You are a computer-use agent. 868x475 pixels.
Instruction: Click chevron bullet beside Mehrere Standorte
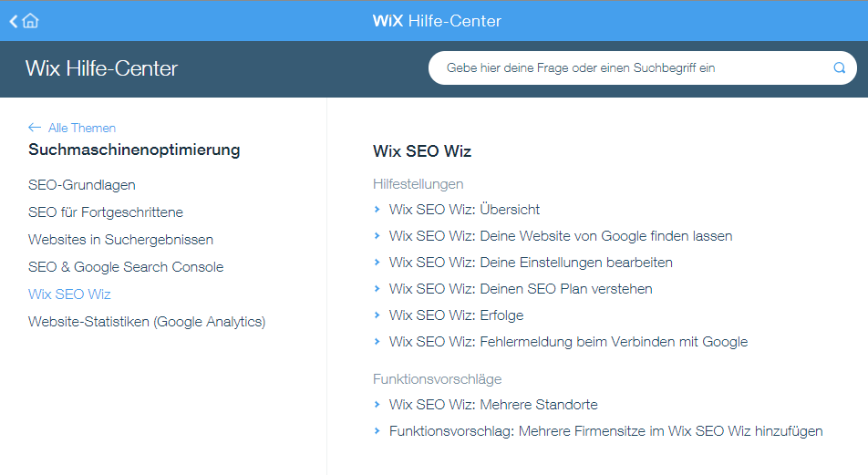[x=377, y=405]
